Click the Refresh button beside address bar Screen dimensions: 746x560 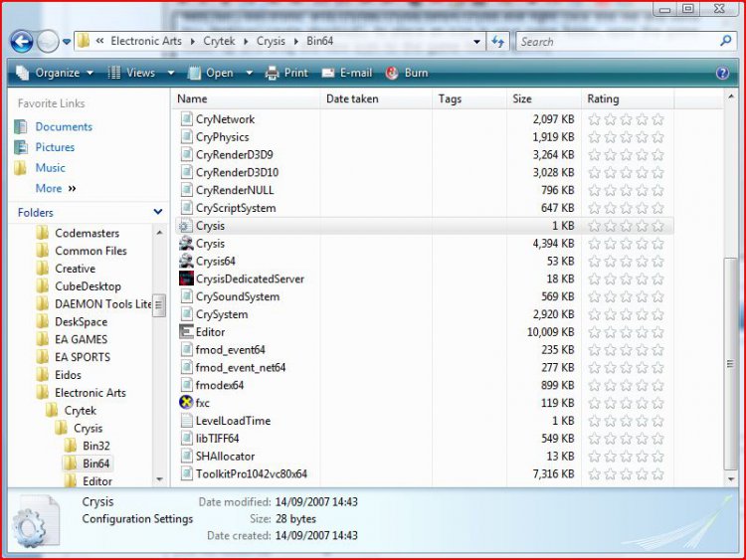point(498,42)
